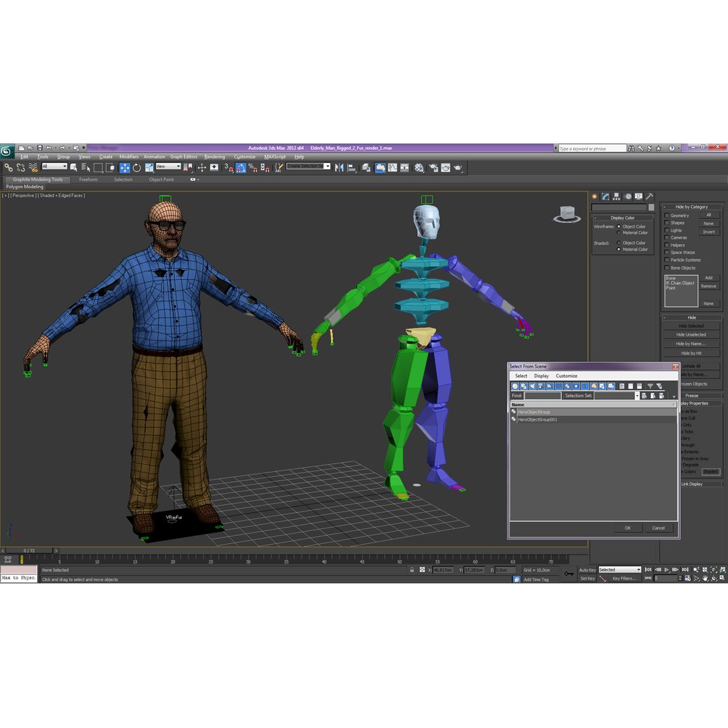Image resolution: width=728 pixels, height=728 pixels.
Task: Toggle the 3D Snaps icon
Action: 229,168
